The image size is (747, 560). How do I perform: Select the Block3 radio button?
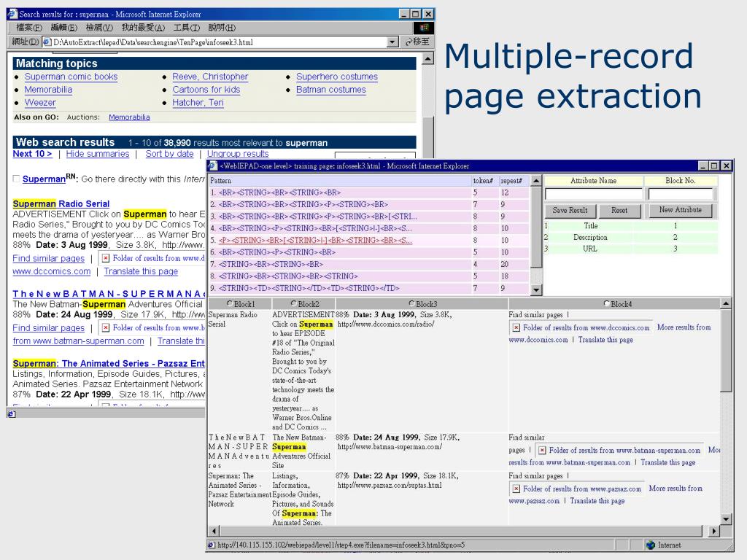[412, 303]
